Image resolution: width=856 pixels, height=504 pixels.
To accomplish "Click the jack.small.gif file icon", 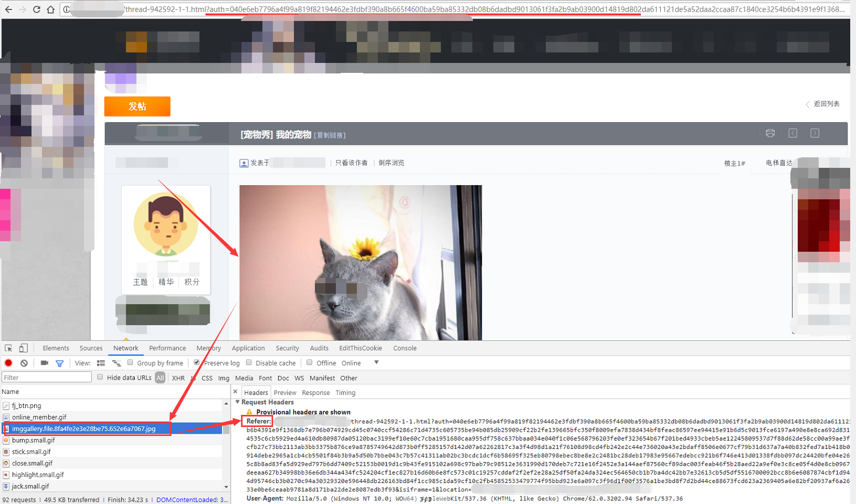I will pos(6,486).
